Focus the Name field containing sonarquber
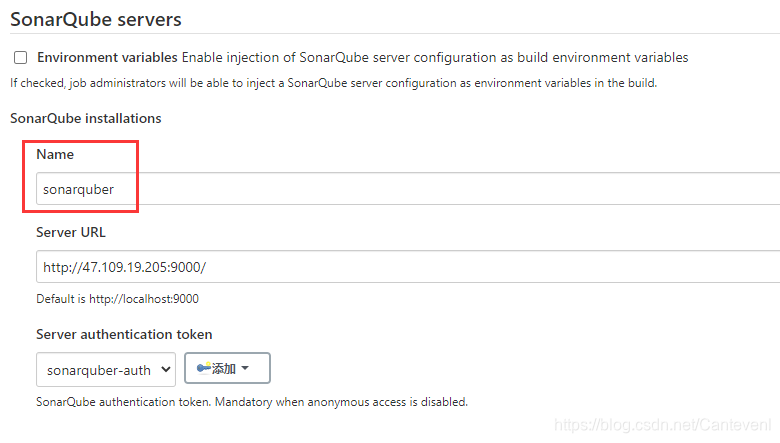This screenshot has height=443, width=780. [x=408, y=188]
